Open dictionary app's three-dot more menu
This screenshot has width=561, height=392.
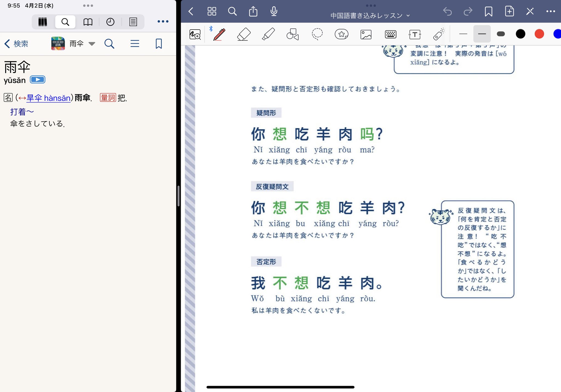pyautogui.click(x=163, y=21)
